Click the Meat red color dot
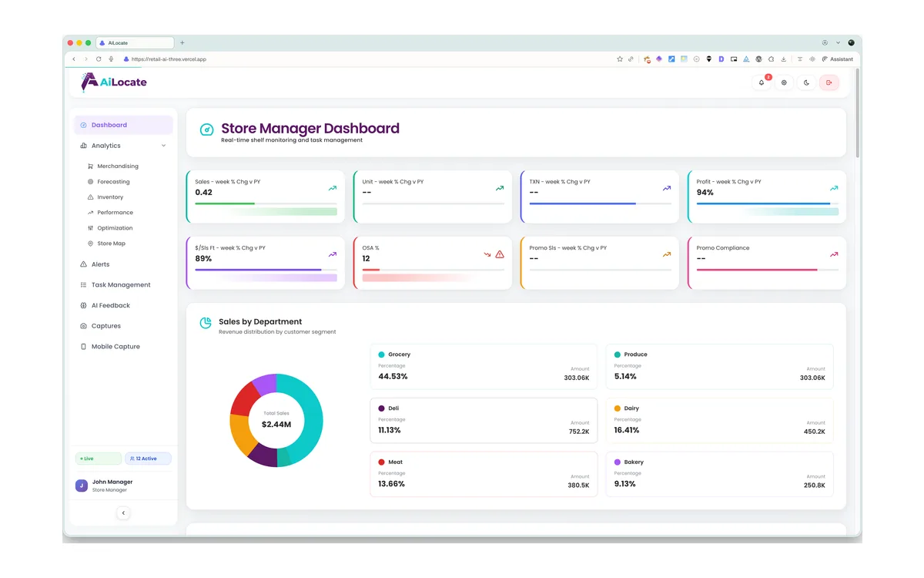The image size is (924, 578). [381, 462]
